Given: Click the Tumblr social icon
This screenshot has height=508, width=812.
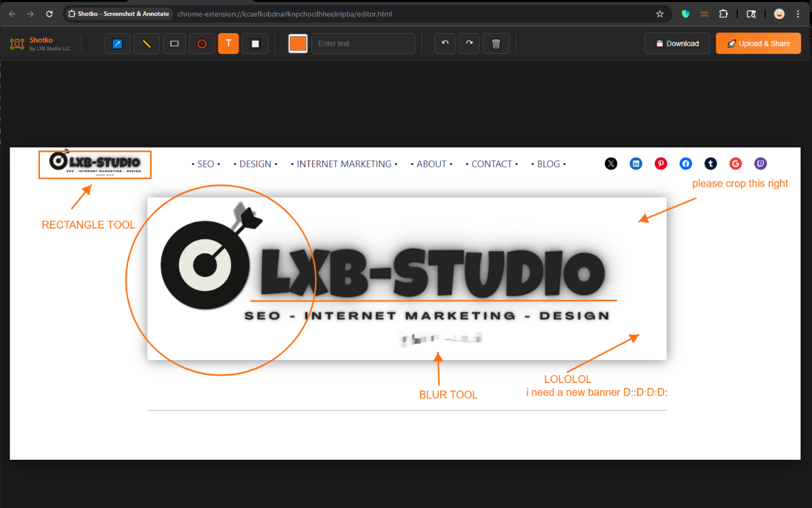Looking at the screenshot, I should click(710, 164).
